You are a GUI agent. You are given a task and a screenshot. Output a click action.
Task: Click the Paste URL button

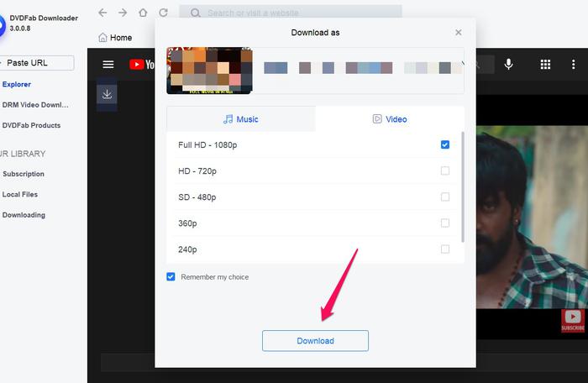(37, 63)
